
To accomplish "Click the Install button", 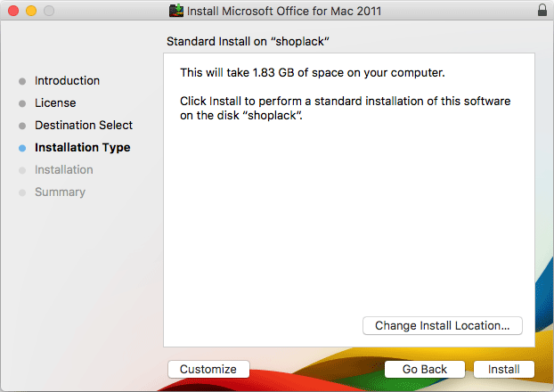I will click(504, 369).
